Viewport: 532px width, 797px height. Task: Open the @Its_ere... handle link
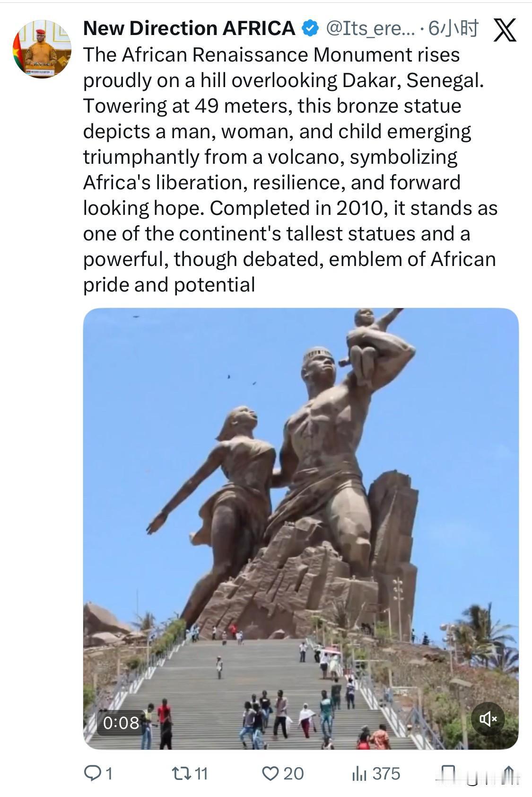pos(370,29)
